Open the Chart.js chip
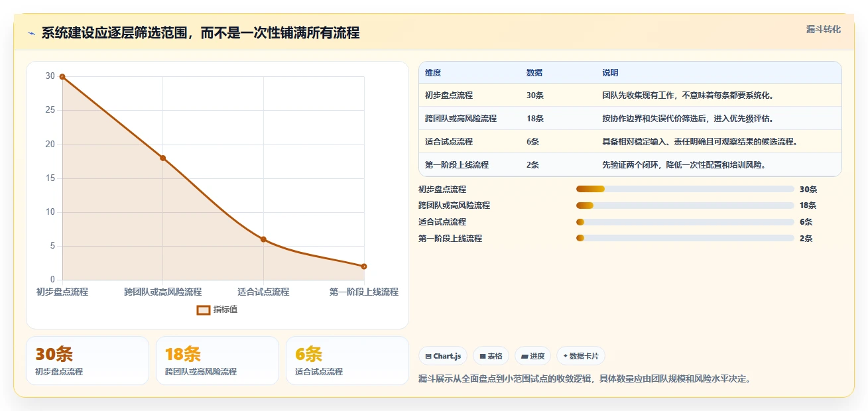Image resolution: width=868 pixels, height=411 pixels. point(443,356)
